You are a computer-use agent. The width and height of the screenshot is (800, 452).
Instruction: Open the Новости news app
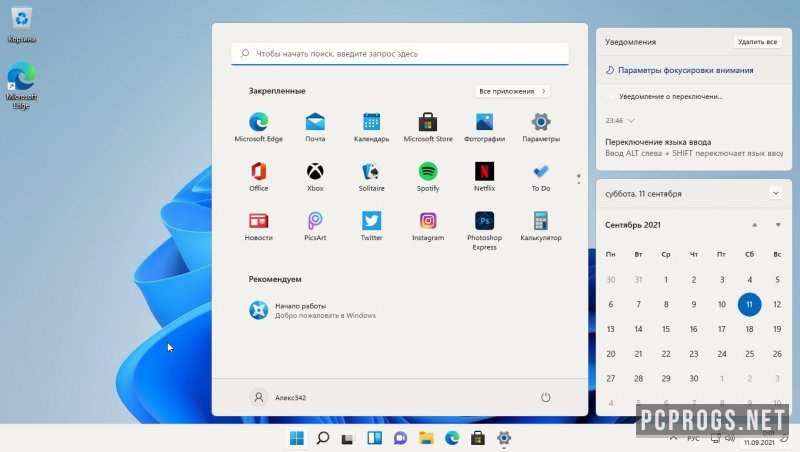pos(259,226)
